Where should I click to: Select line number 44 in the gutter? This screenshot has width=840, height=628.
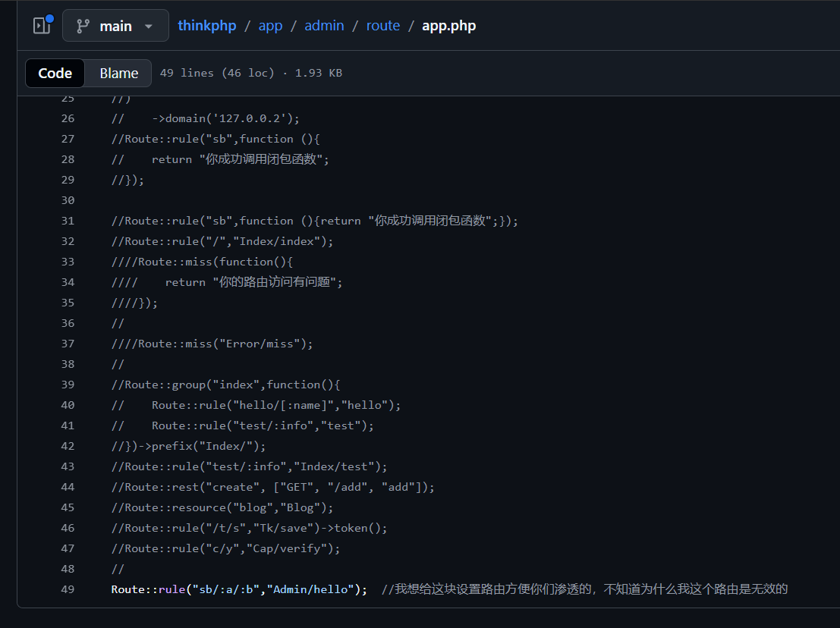(68, 487)
